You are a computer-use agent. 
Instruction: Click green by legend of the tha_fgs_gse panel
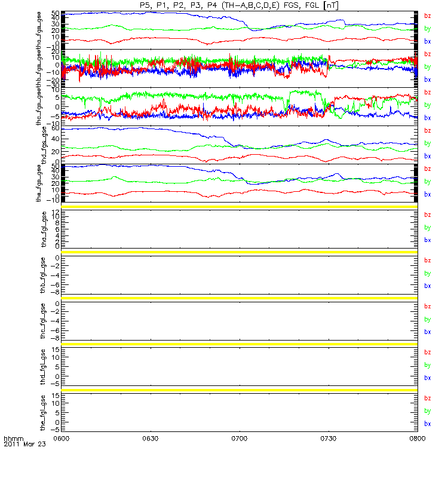pos(428,29)
